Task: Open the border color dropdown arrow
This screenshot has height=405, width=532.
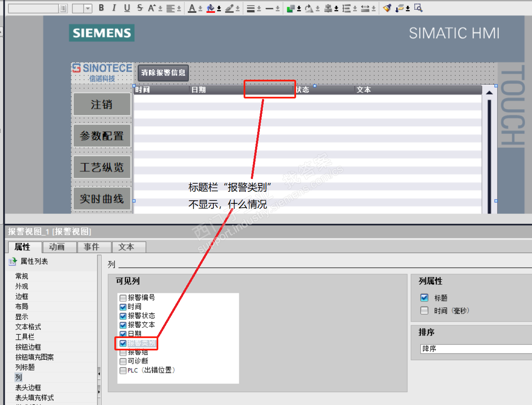Action: coord(237,9)
